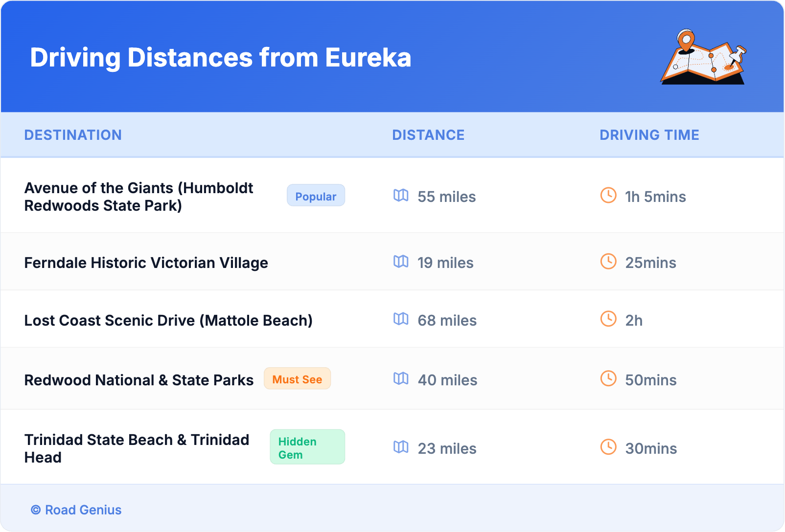This screenshot has width=785, height=532.
Task: Click the clock icon beside 30mins
Action: pos(608,447)
